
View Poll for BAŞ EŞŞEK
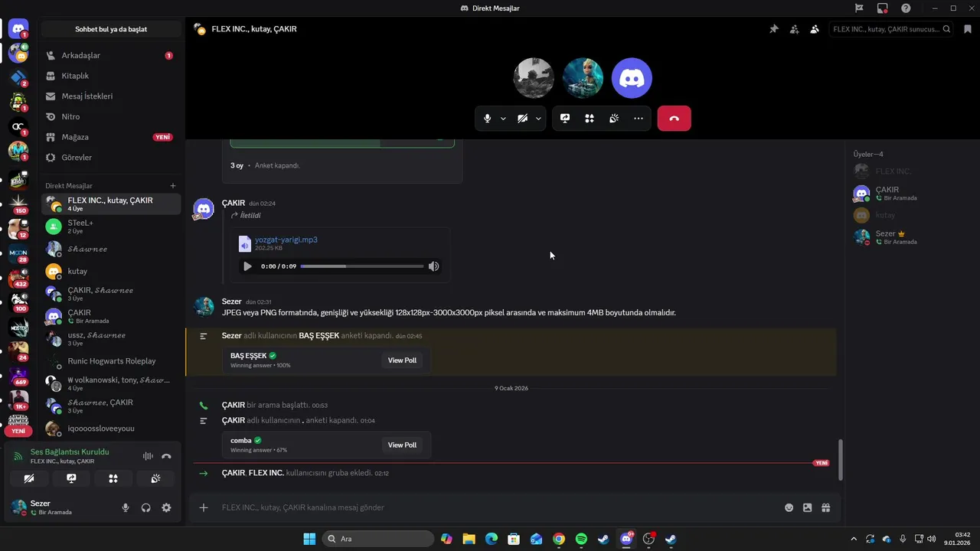(x=402, y=360)
